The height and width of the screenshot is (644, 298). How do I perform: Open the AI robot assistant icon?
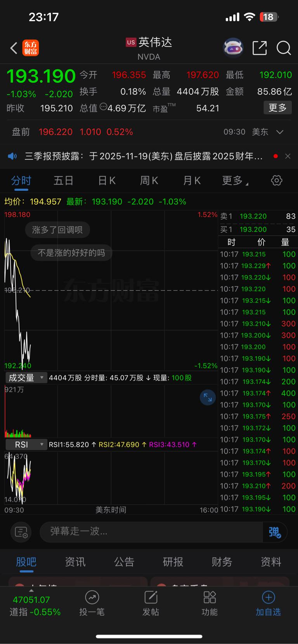tap(233, 48)
